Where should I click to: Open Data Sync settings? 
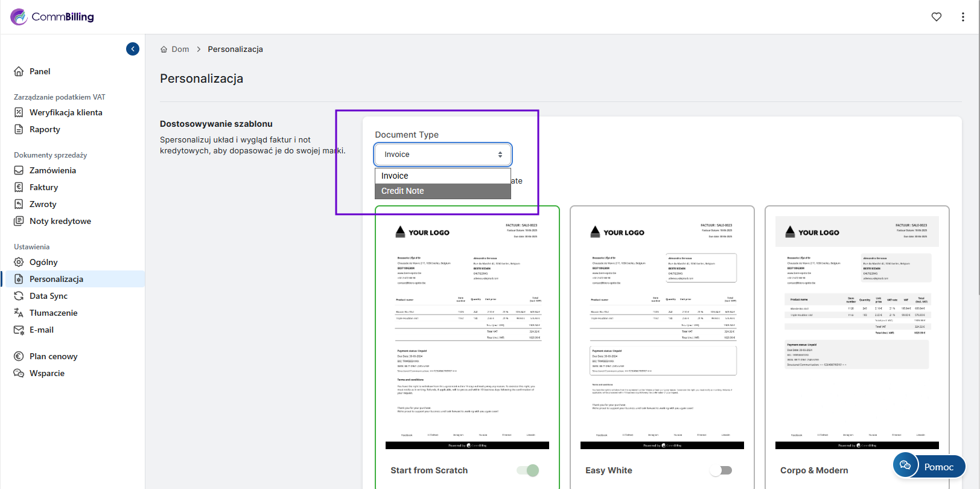(x=48, y=296)
